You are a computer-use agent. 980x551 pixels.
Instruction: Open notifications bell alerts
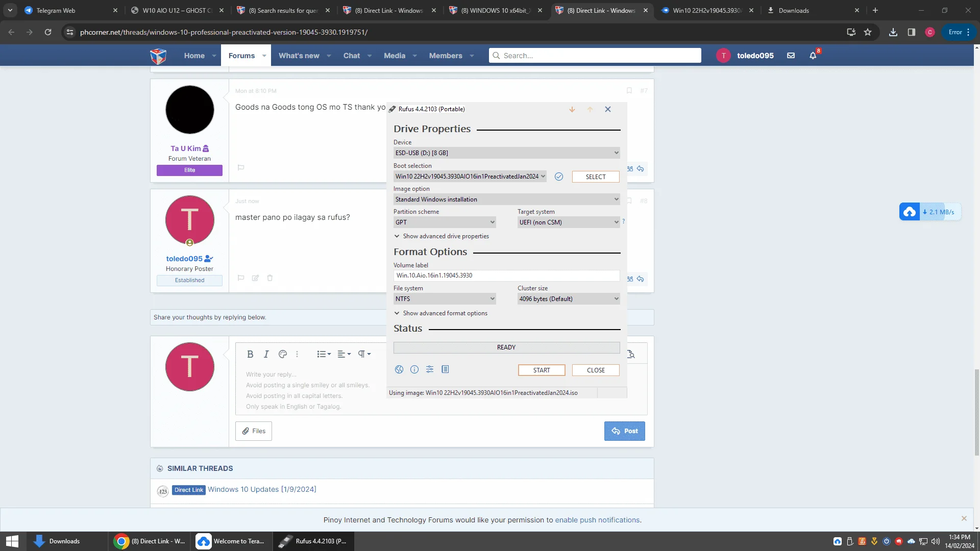813,56
